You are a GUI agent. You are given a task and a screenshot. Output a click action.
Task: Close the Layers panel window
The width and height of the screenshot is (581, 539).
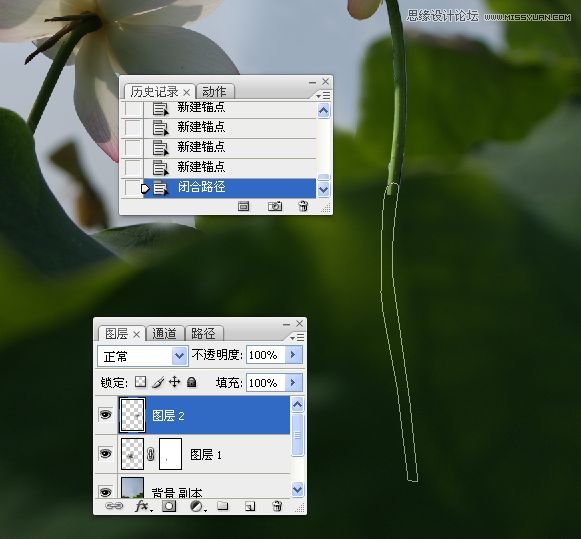[x=300, y=323]
